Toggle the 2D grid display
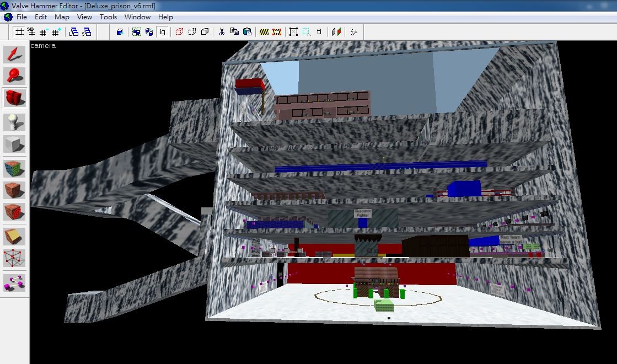 [19, 32]
